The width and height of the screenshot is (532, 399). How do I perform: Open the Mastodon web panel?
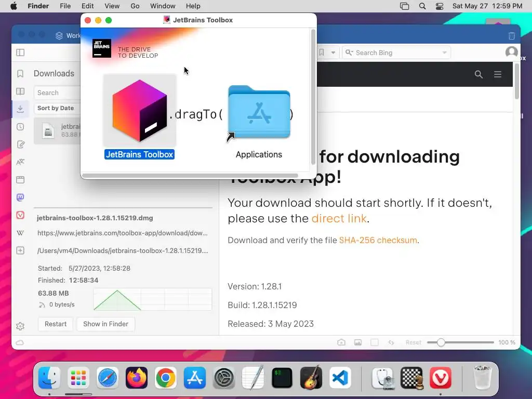pyautogui.click(x=20, y=197)
